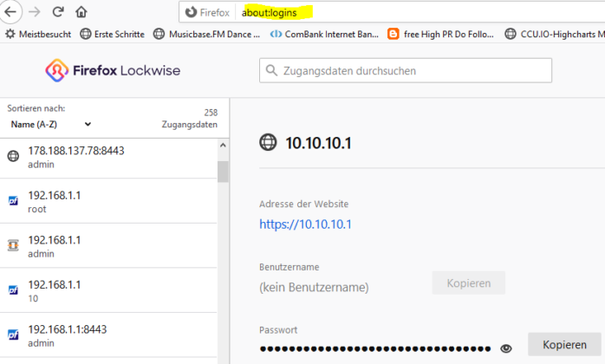This screenshot has width=605, height=364.
Task: Click the about:logins address bar text
Action: (269, 13)
